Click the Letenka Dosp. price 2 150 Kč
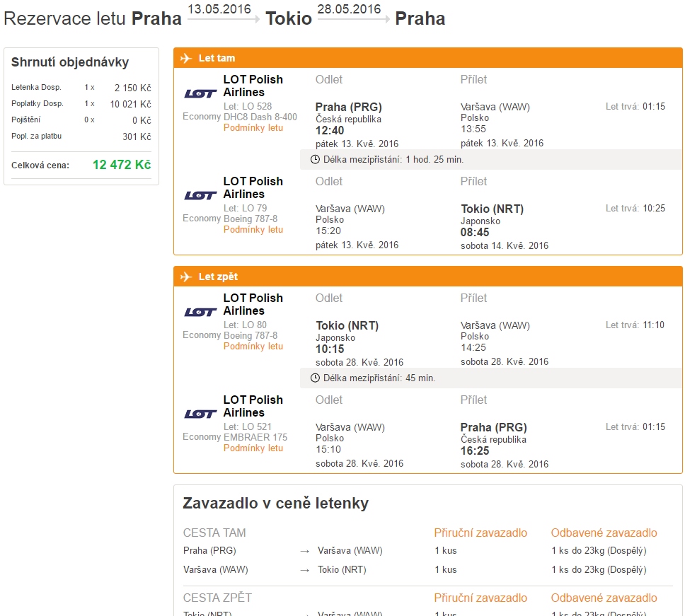The height and width of the screenshot is (616, 685). (x=133, y=88)
